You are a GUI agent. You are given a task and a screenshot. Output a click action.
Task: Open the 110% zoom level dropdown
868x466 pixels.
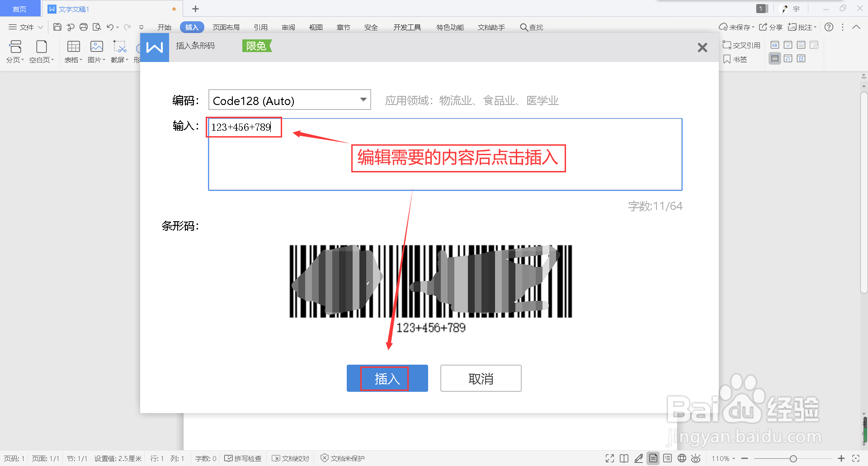[x=723, y=458]
